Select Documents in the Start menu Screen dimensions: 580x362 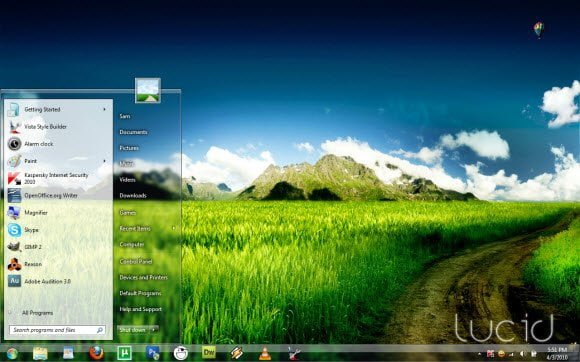(x=133, y=132)
